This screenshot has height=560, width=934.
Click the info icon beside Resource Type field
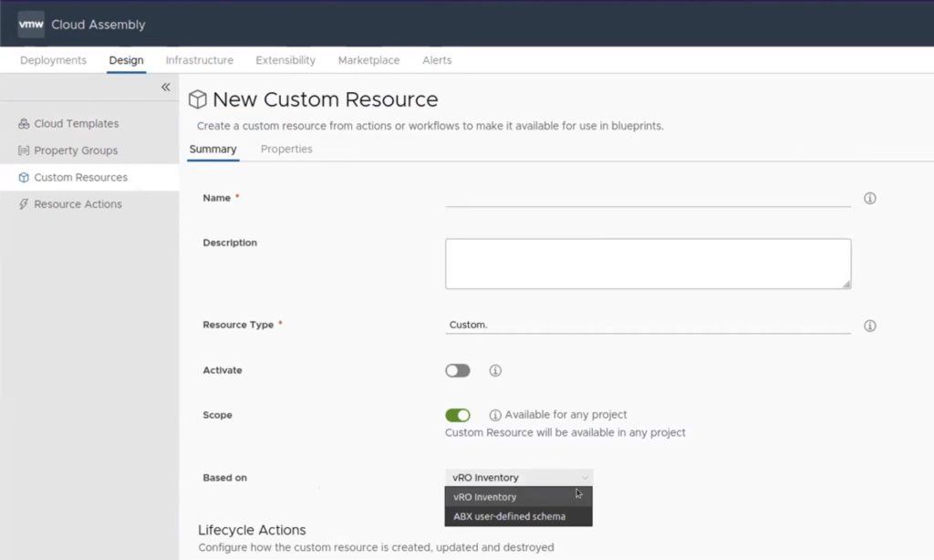coord(869,326)
